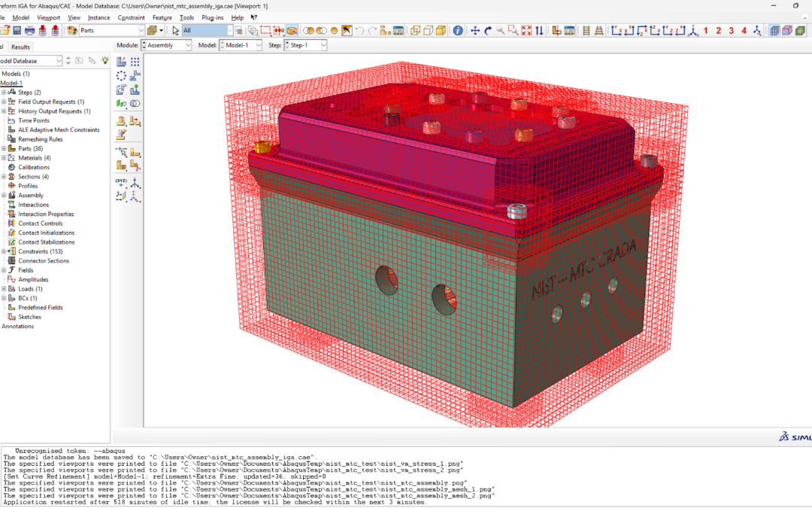Toggle perspective off (parallel ladder icon)
Screen dimensions: 812x508
click(x=586, y=31)
